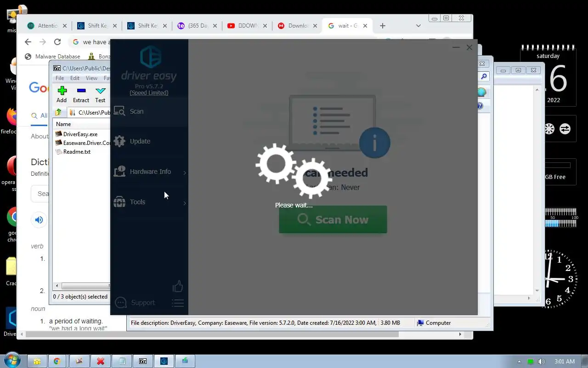Click the Chrome address bar
The width and height of the screenshot is (588, 368).
(x=90, y=42)
